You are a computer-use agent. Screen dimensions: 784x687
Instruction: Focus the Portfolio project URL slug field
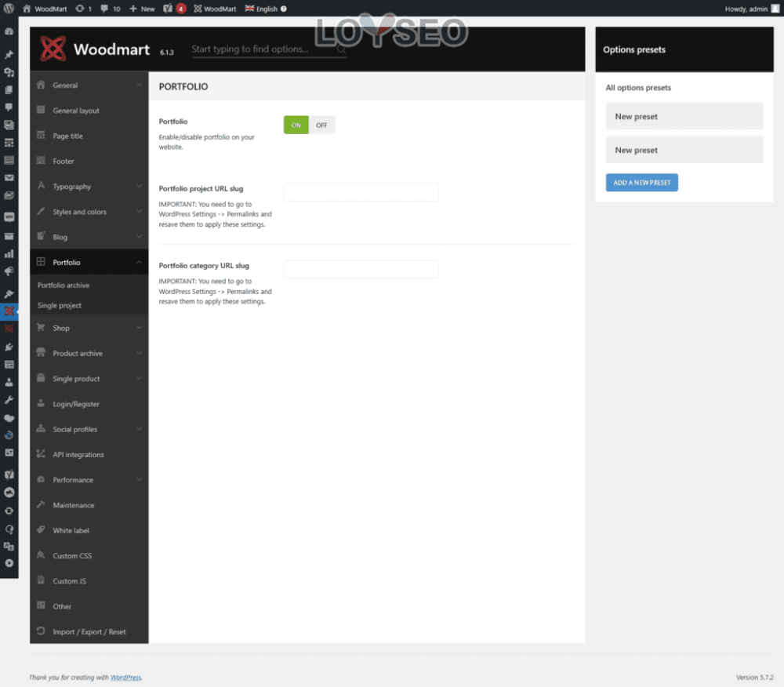(x=361, y=192)
